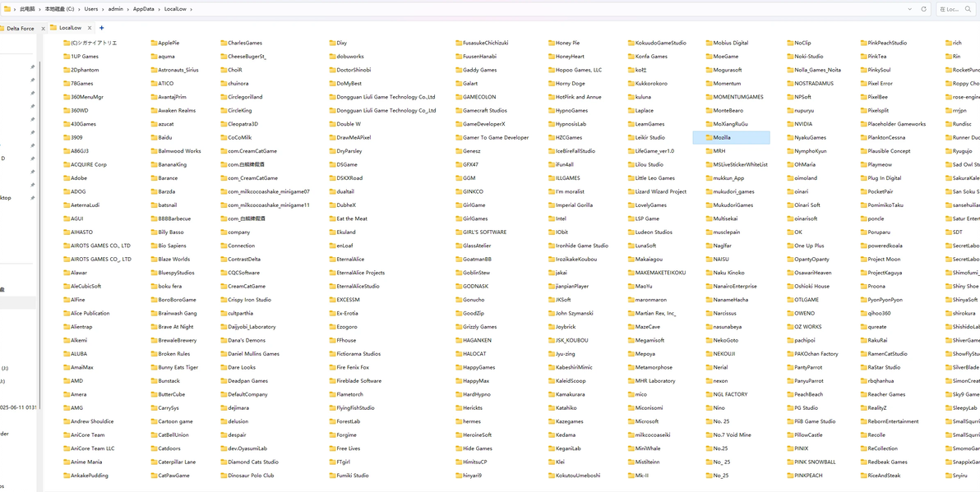Select the Baidu folder icon
Image resolution: width=980 pixels, height=492 pixels.
154,137
